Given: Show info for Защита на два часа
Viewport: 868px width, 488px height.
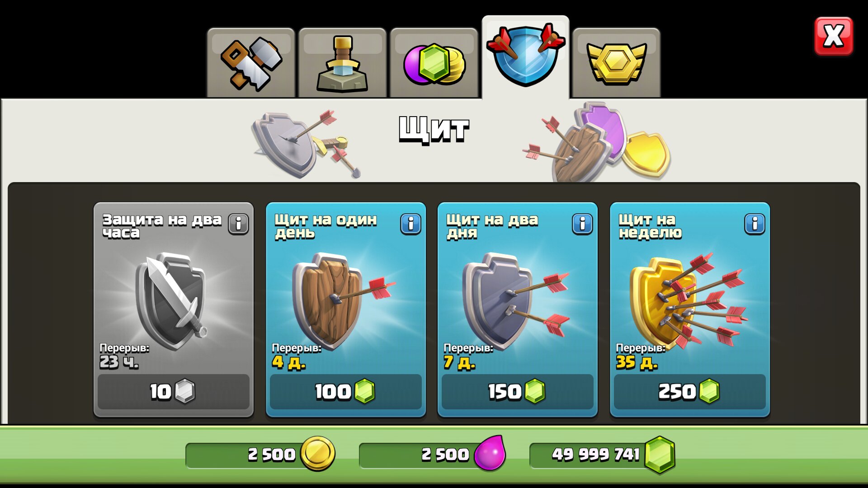Looking at the screenshot, I should [238, 224].
